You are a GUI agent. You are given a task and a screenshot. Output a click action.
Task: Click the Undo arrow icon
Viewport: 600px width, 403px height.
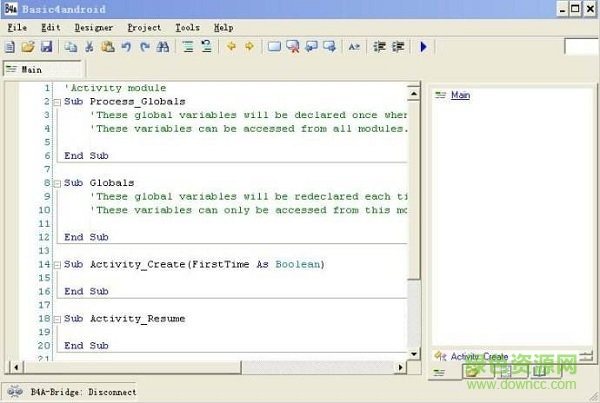[125, 47]
